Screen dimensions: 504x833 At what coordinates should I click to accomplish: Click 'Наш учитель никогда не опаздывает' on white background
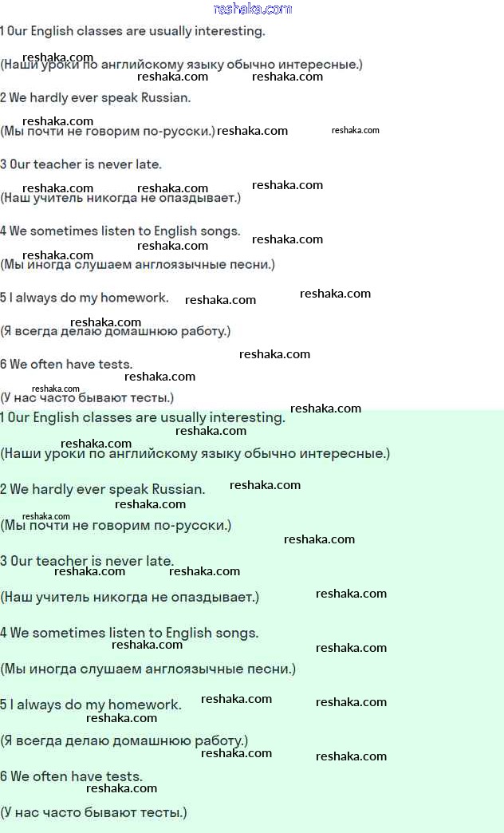coord(120,198)
